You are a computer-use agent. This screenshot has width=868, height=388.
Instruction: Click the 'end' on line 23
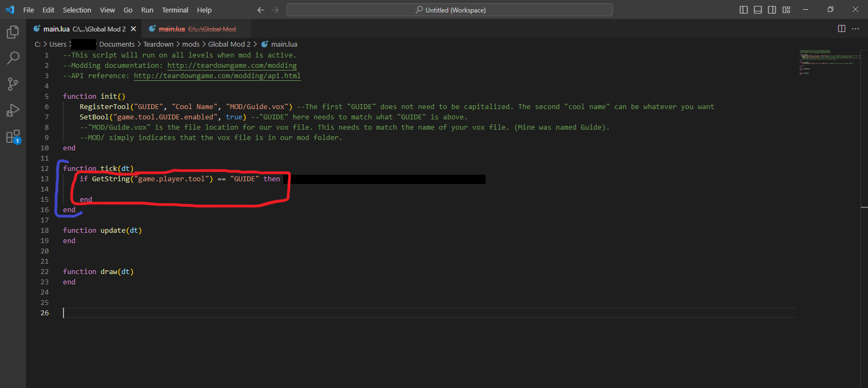(x=69, y=282)
